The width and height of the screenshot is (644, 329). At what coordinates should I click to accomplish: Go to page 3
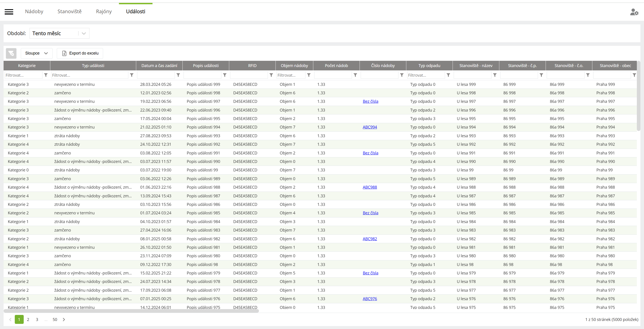tap(37, 320)
